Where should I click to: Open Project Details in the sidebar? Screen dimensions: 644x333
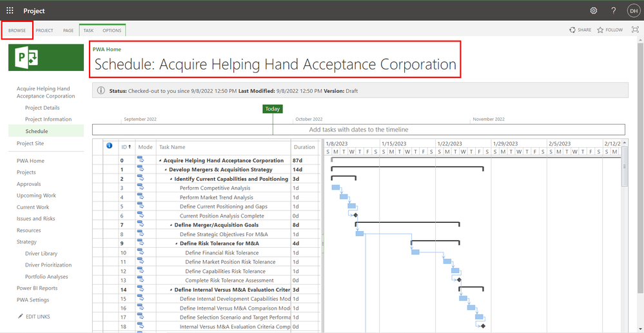point(43,108)
